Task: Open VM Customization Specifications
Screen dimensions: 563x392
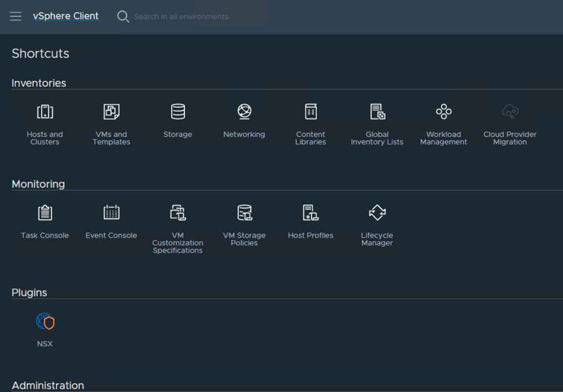Action: pyautogui.click(x=178, y=213)
